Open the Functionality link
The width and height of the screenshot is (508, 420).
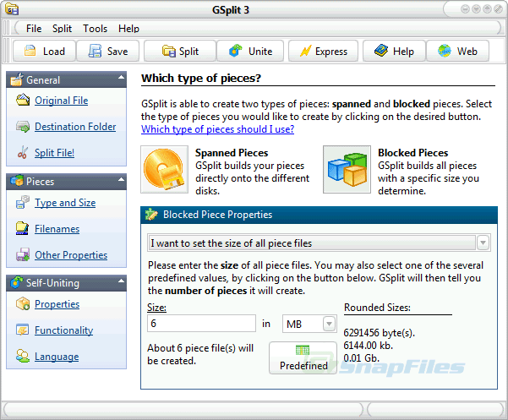click(64, 330)
